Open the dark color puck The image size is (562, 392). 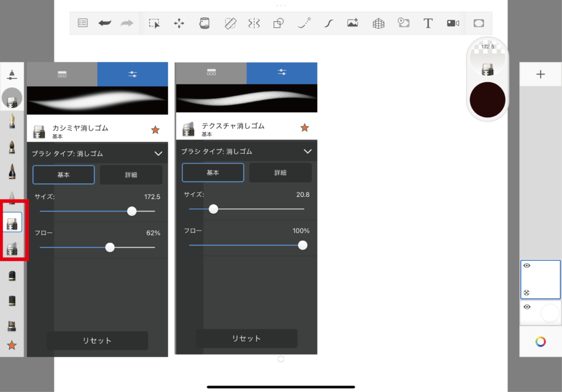click(487, 100)
